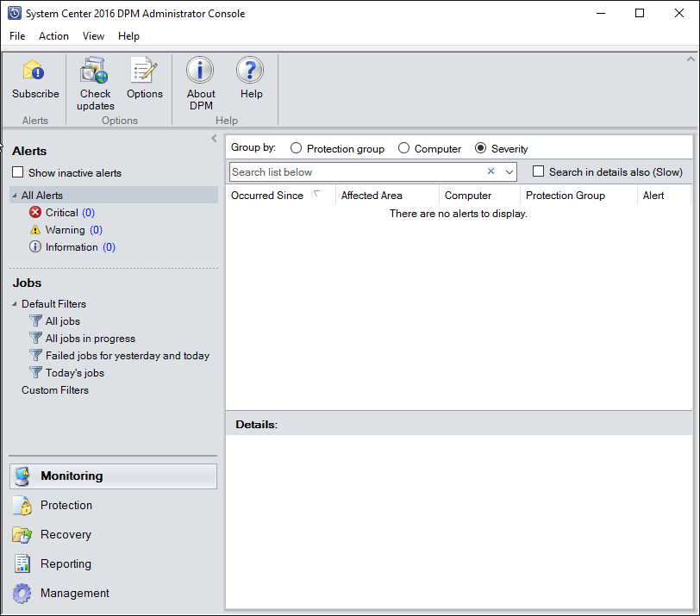
Task: Click the Critical red X icon
Action: pos(35,212)
